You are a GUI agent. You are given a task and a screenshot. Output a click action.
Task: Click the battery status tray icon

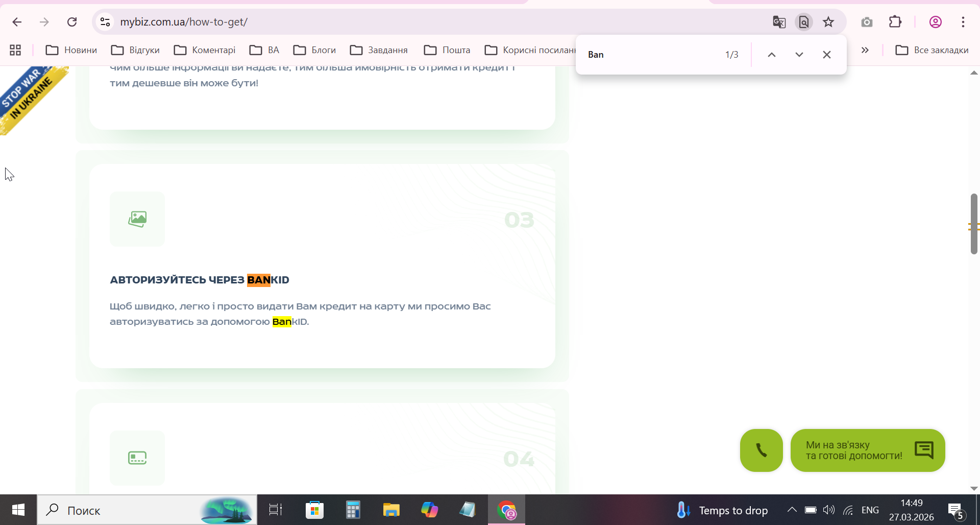811,510
